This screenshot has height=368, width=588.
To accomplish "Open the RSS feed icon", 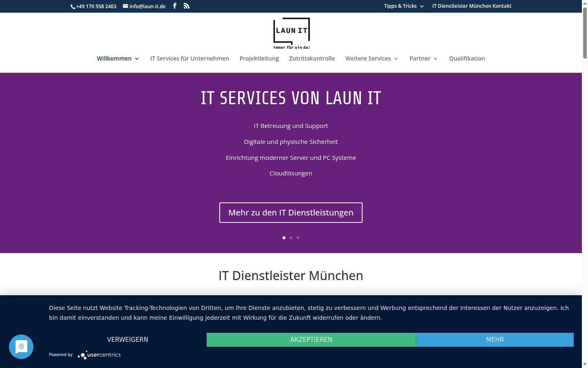I will pyautogui.click(x=187, y=6).
